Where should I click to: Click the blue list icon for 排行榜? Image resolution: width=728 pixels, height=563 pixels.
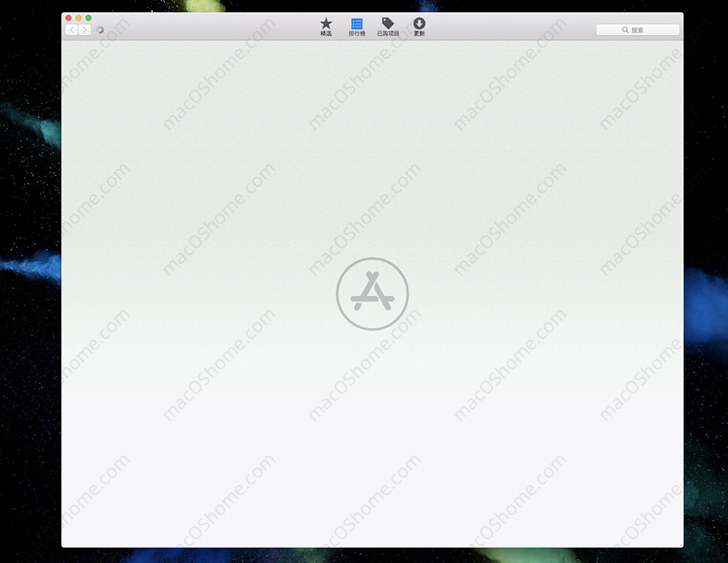tap(357, 23)
